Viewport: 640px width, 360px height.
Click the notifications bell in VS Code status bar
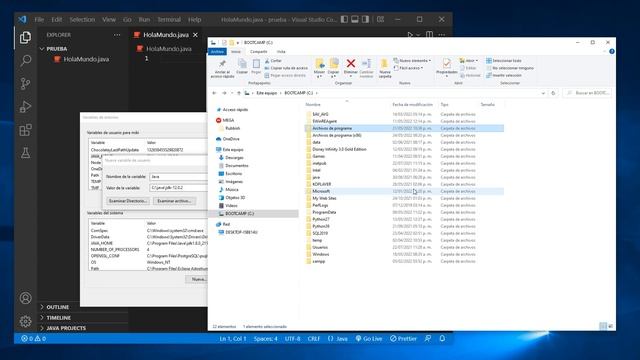click(442, 338)
